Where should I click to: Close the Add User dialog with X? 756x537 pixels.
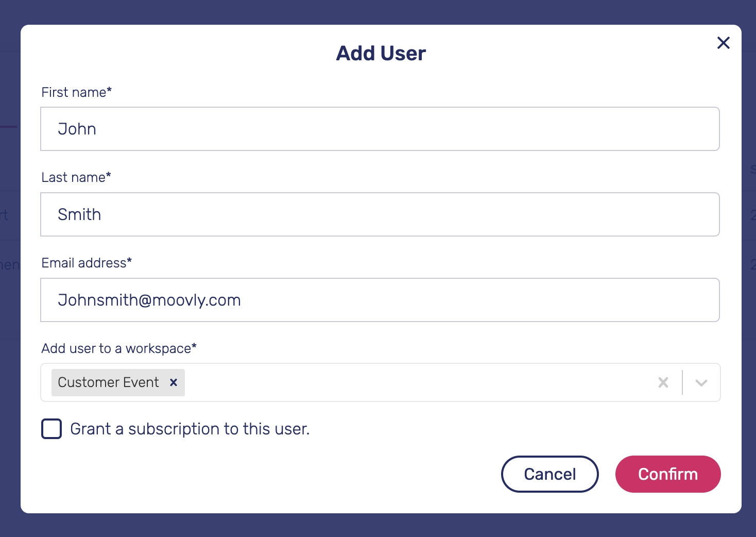pyautogui.click(x=723, y=43)
